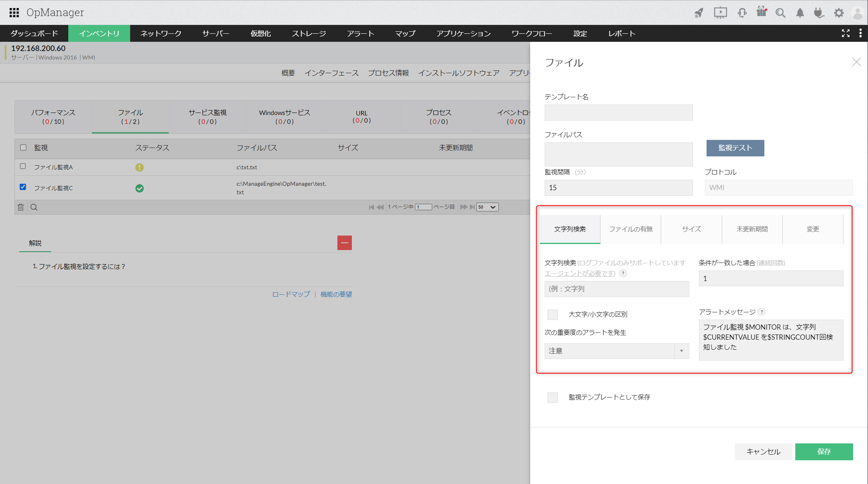This screenshot has height=484, width=868.
Task: Open the ロードマップ link
Action: click(291, 294)
